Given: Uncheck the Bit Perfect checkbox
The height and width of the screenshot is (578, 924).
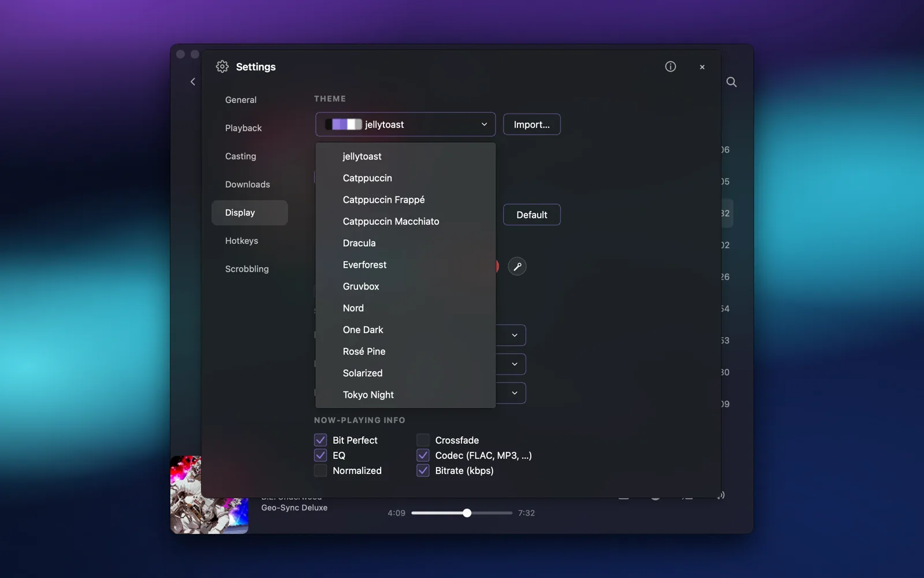Looking at the screenshot, I should pos(321,440).
